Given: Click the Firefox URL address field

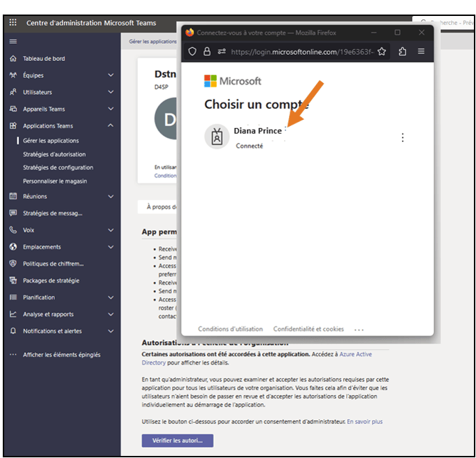Looking at the screenshot, I should tap(302, 52).
